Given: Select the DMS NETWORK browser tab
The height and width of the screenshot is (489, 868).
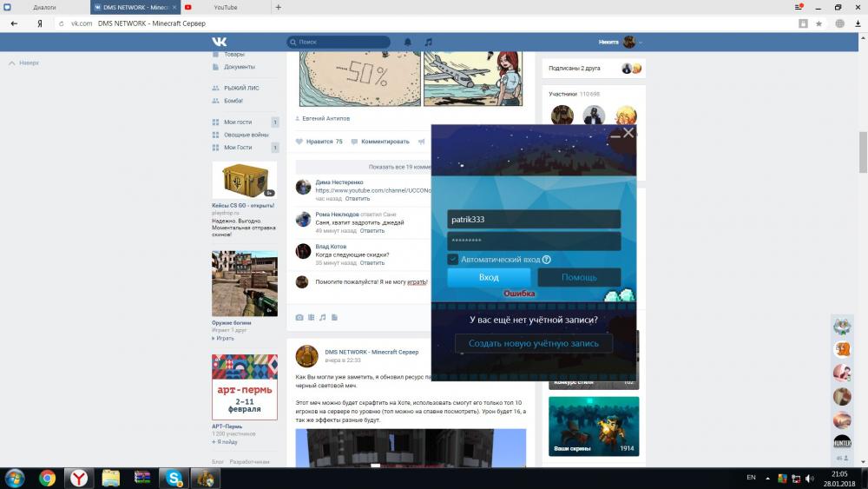Looking at the screenshot, I should click(x=135, y=7).
